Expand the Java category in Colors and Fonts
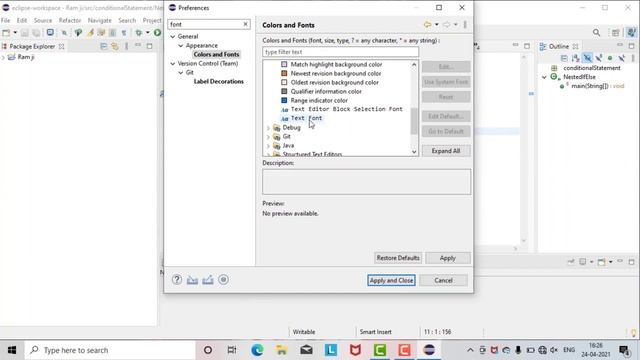The height and width of the screenshot is (360, 640). tap(268, 146)
